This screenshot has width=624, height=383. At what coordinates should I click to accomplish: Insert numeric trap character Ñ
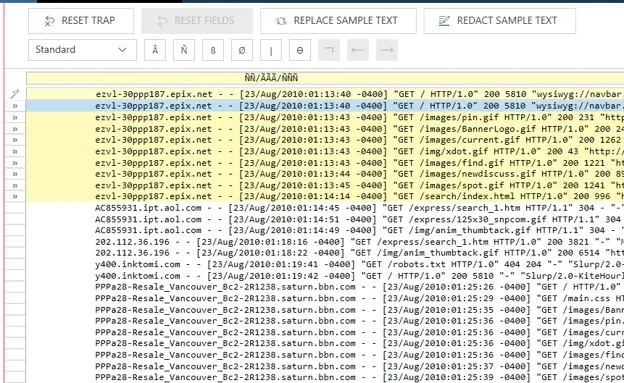pyautogui.click(x=184, y=50)
